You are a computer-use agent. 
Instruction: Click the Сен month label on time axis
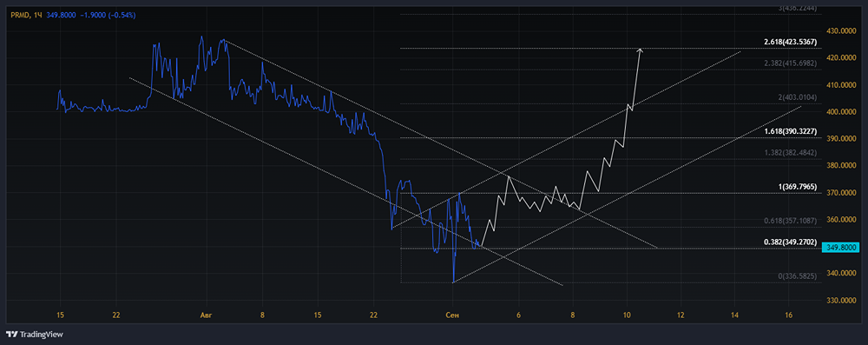[452, 315]
